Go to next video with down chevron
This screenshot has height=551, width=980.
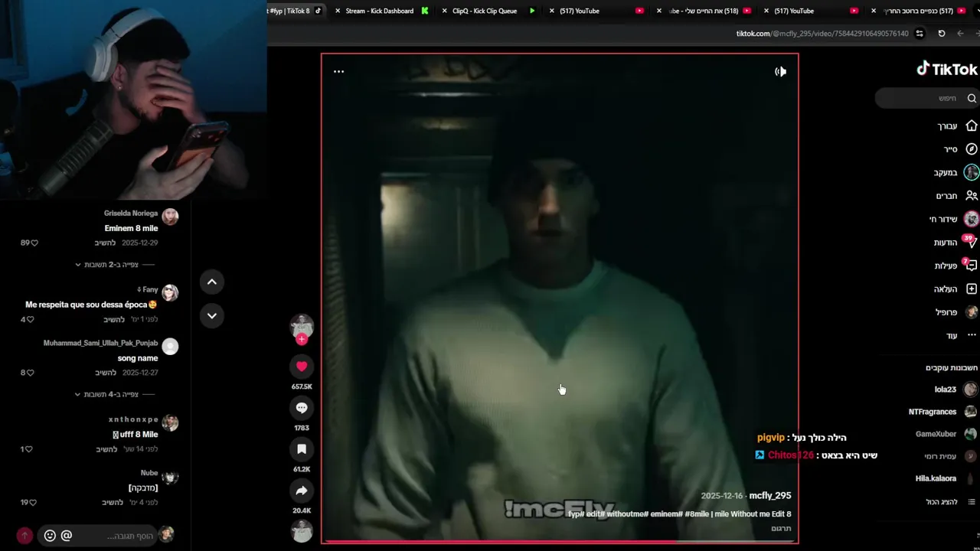pyautogui.click(x=212, y=315)
